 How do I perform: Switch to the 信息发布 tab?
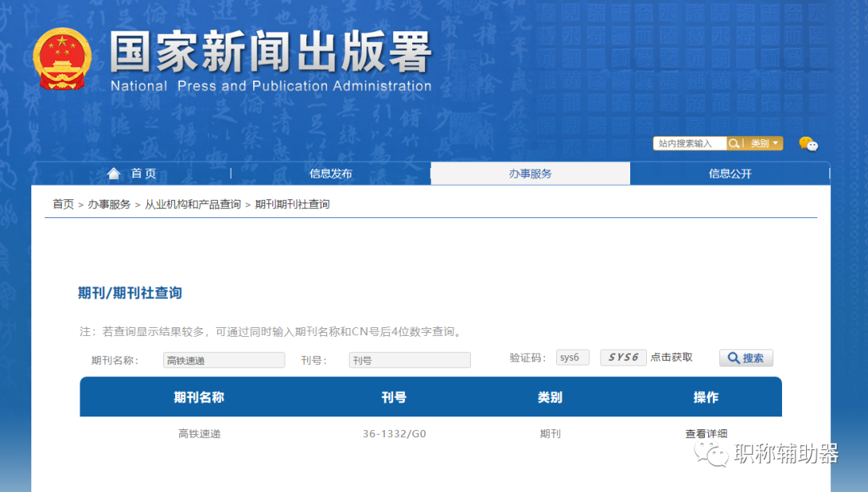330,173
